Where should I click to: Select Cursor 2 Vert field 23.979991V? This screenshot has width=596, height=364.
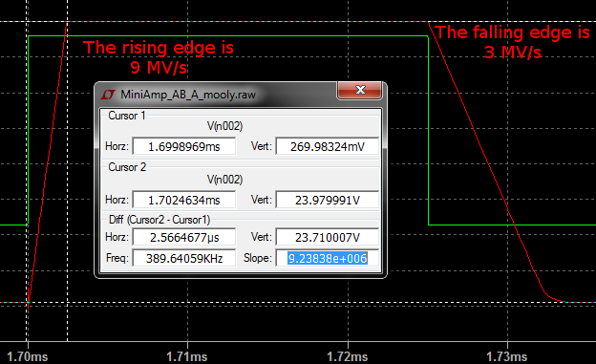pyautogui.click(x=328, y=200)
